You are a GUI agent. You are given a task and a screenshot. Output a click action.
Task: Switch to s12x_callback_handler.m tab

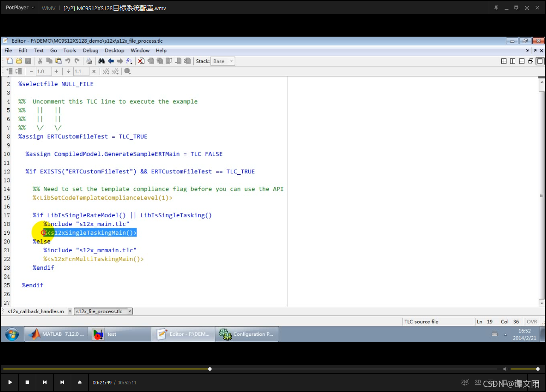(x=36, y=311)
